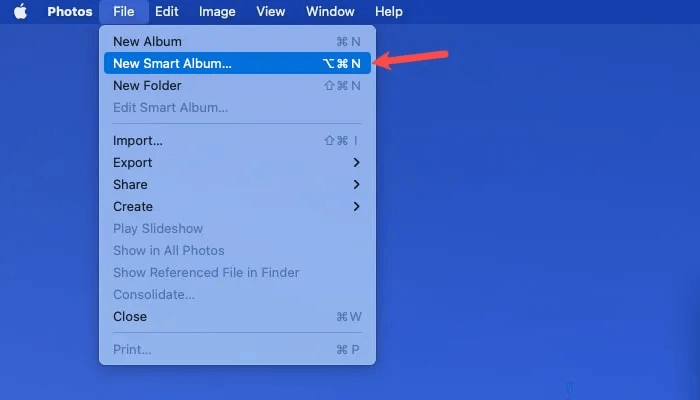700x400 pixels.
Task: Open the Help menu
Action: click(388, 12)
